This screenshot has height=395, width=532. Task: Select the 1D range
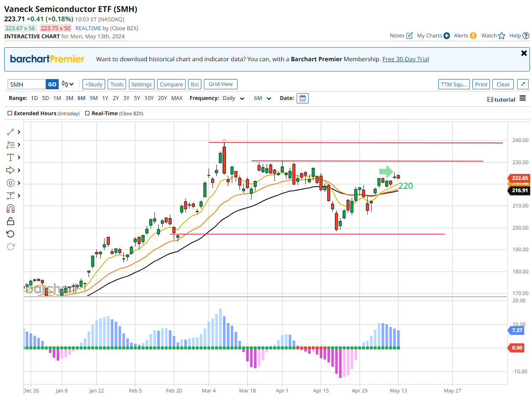tap(34, 98)
